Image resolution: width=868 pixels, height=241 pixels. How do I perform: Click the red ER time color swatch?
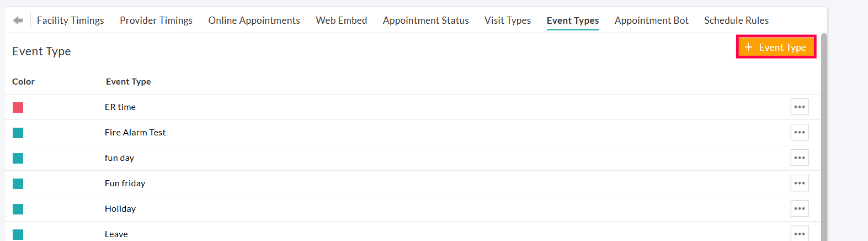click(x=18, y=107)
